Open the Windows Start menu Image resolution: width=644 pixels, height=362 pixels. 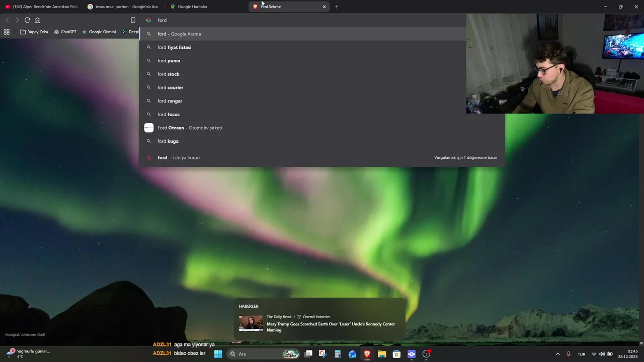point(218,354)
